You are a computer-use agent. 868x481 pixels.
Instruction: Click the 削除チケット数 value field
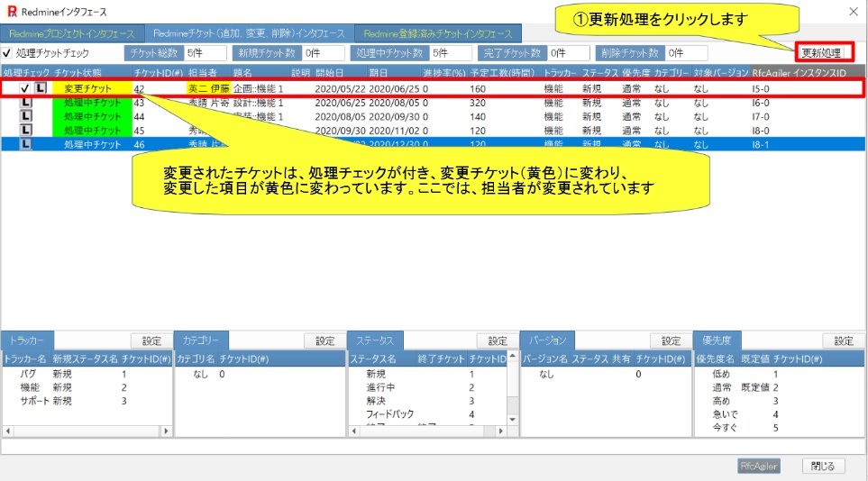[x=687, y=53]
